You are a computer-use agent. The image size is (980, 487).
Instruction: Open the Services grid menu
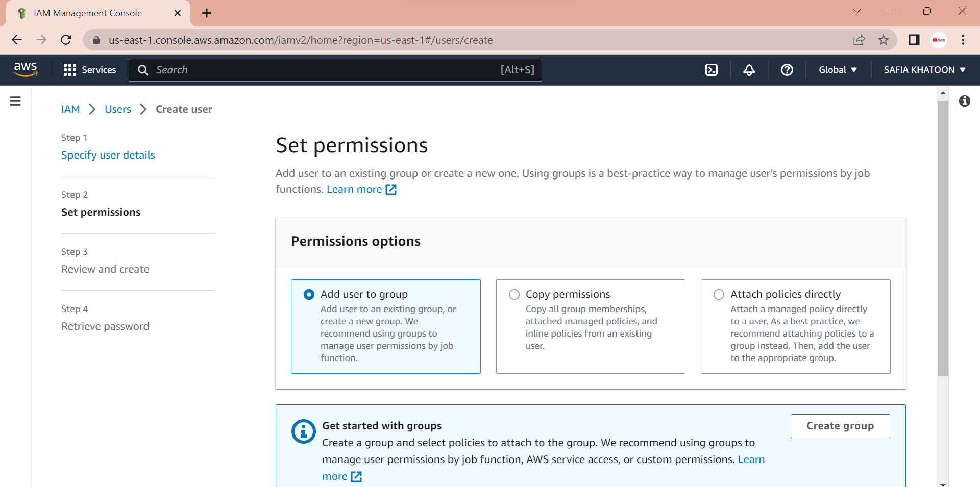pos(90,70)
